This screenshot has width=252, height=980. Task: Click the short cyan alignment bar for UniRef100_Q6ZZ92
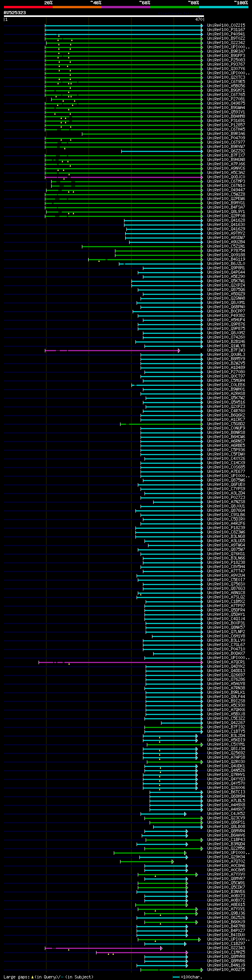[162, 151]
